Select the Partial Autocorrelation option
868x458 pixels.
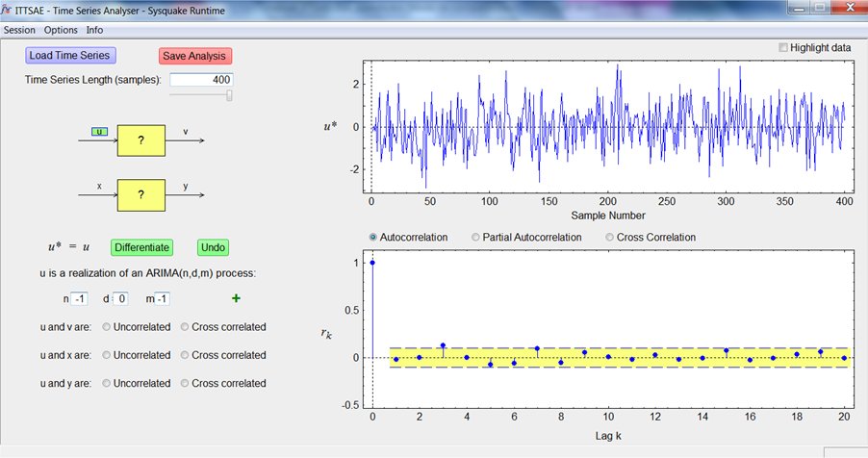[475, 237]
